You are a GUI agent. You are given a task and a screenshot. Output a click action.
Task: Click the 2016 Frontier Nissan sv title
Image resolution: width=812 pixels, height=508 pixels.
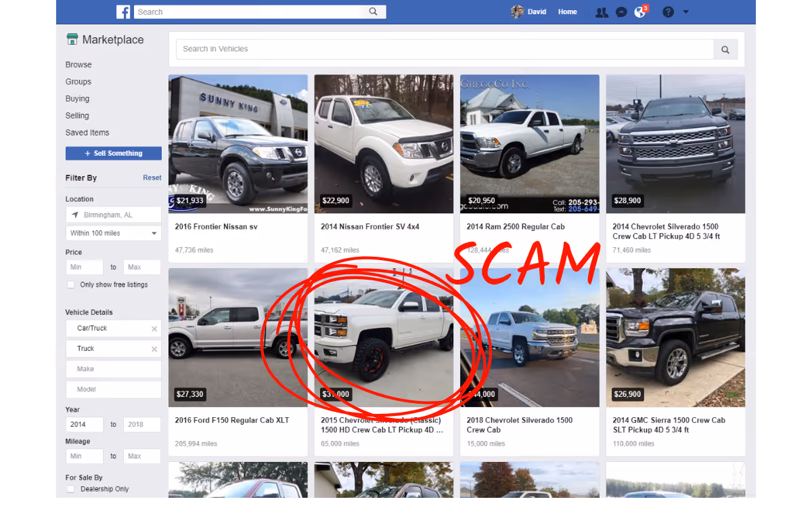[217, 227]
